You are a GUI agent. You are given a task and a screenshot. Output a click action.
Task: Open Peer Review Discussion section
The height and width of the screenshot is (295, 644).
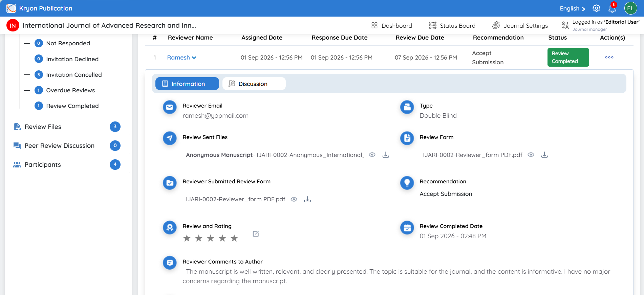pyautogui.click(x=68, y=145)
